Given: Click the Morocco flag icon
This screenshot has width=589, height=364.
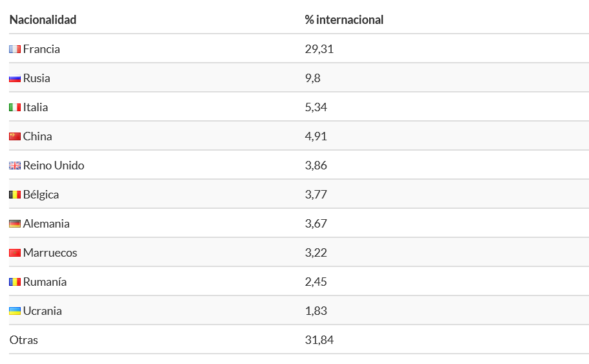Looking at the screenshot, I should point(15,253).
